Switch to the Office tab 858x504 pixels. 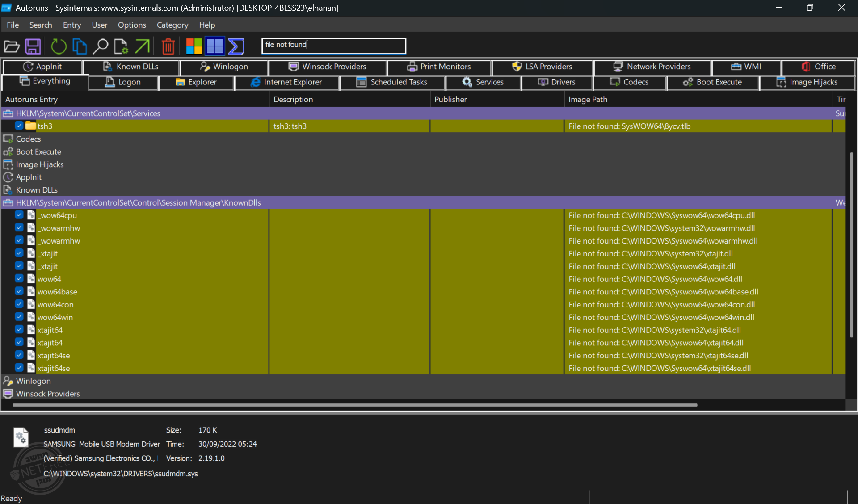pyautogui.click(x=819, y=67)
